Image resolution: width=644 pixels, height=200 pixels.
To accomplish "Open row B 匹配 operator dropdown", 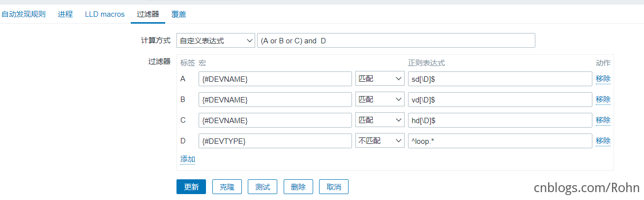I will tap(380, 100).
